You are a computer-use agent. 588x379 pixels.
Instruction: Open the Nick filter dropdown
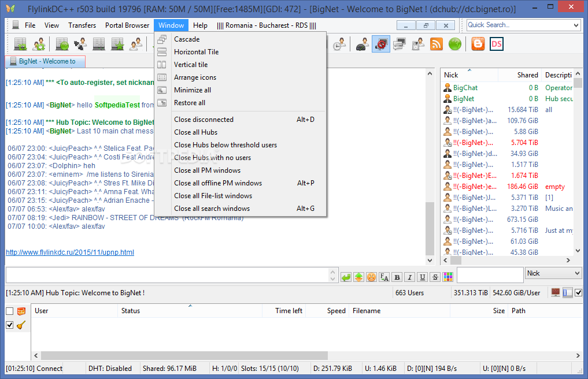578,273
